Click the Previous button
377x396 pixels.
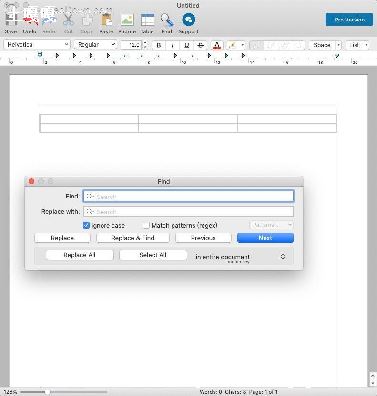(x=203, y=238)
